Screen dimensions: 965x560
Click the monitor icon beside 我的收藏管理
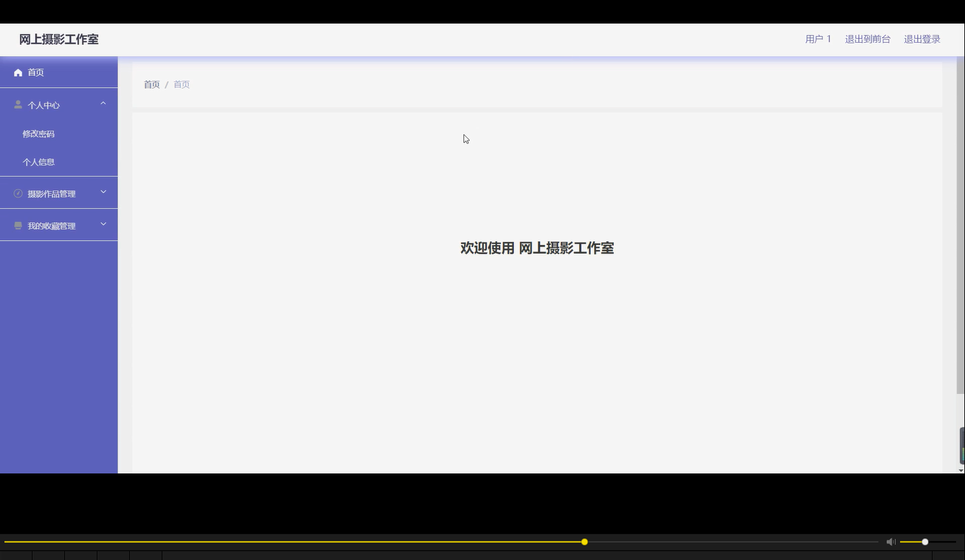(x=18, y=225)
